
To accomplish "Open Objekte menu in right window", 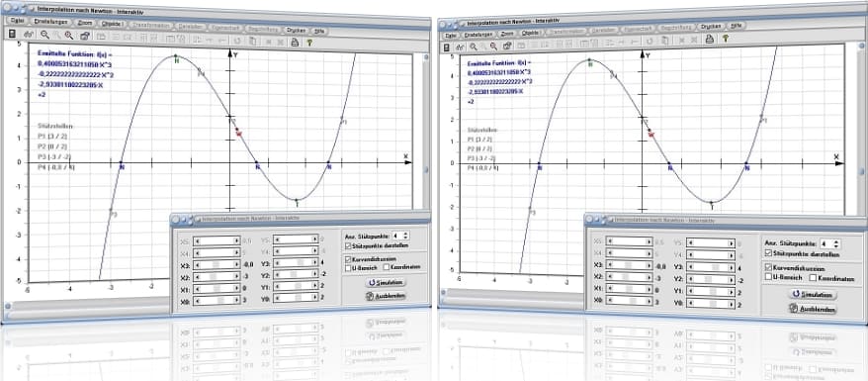I will 531,33.
